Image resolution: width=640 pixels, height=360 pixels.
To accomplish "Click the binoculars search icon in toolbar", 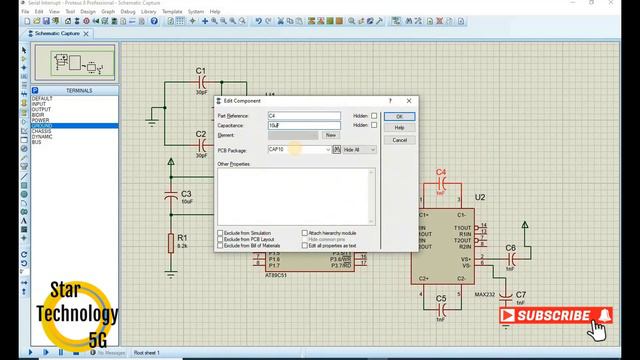I will (x=409, y=21).
